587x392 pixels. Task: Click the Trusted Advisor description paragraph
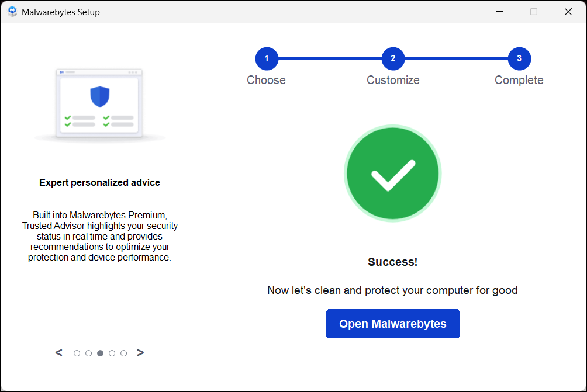pos(99,237)
